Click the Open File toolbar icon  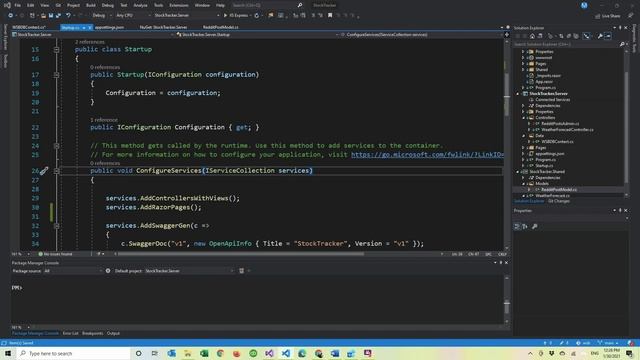tap(43, 16)
